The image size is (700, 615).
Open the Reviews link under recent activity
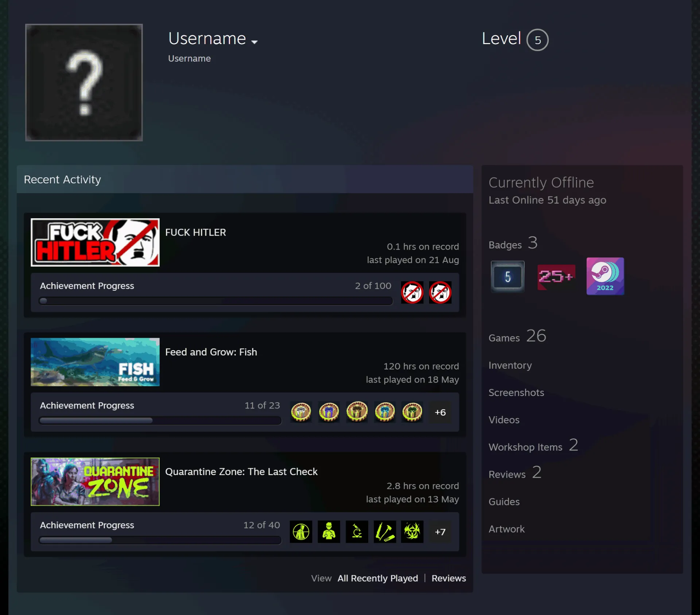tap(449, 578)
